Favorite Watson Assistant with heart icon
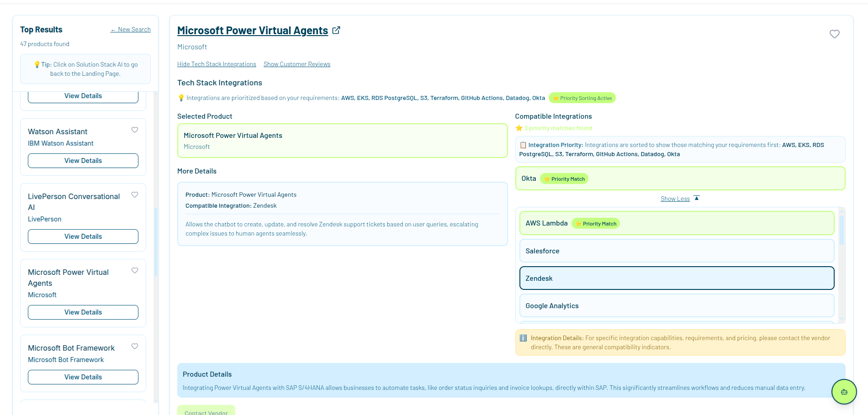This screenshot has height=415, width=868. point(135,130)
